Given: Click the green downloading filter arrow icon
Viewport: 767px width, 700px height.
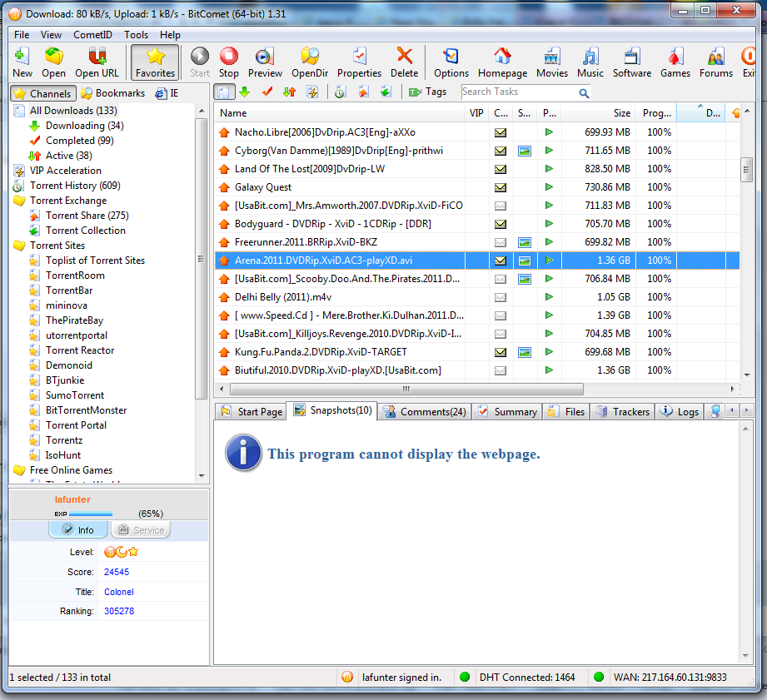Looking at the screenshot, I should pyautogui.click(x=245, y=92).
